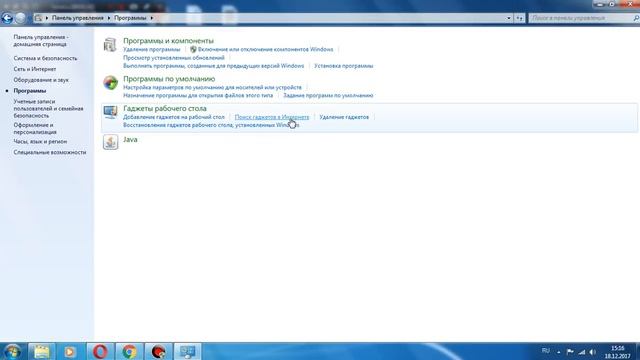
Task: Open Google Chrome from taskbar
Action: pos(129,351)
